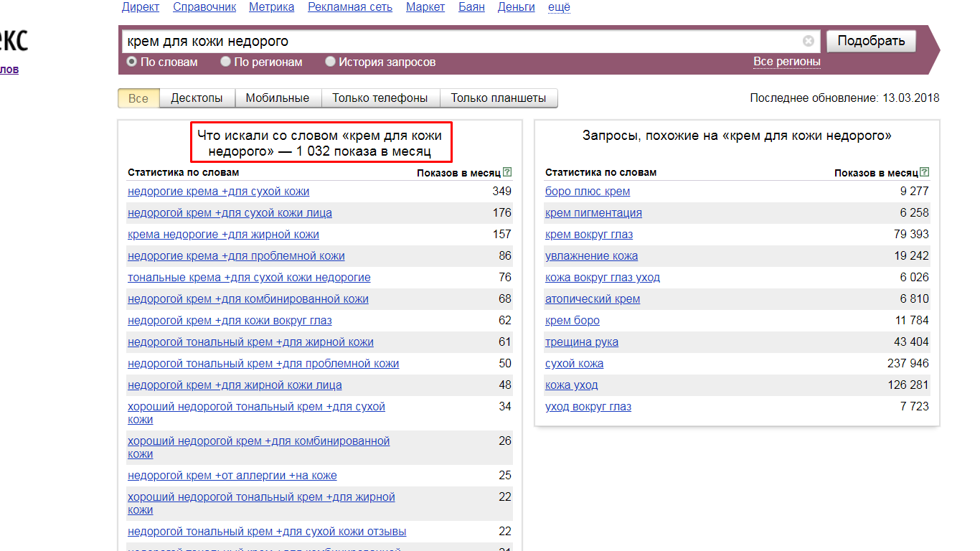
Task: Switch to the 'Мобильные' tab
Action: [x=277, y=98]
